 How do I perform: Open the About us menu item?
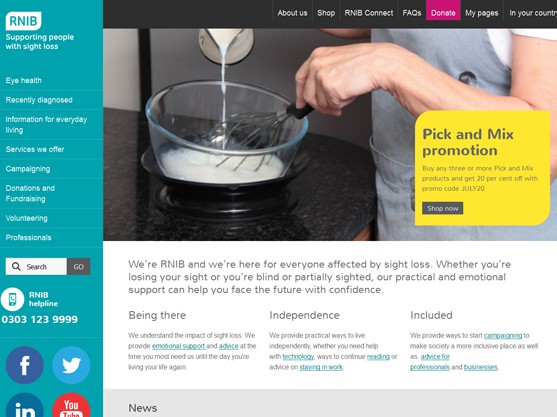(x=292, y=13)
